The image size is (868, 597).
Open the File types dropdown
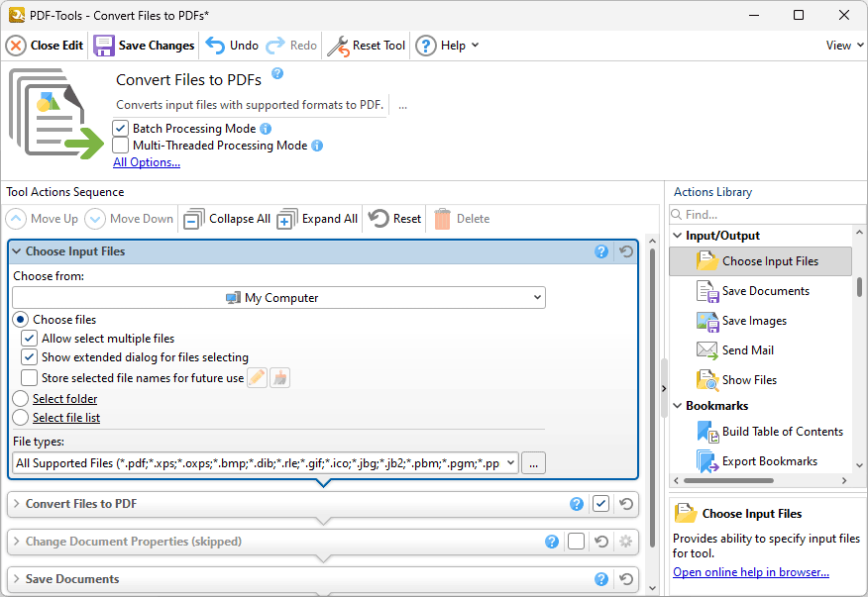[266, 463]
